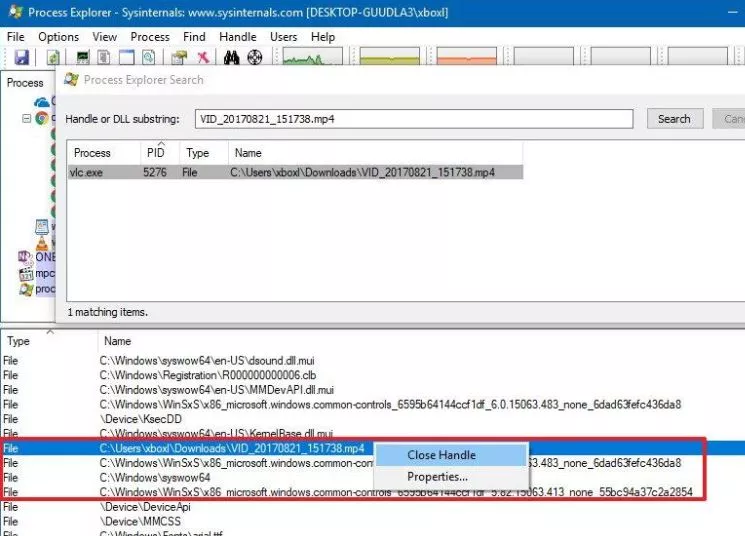Click the red X Kill Process icon
This screenshot has width=745, height=536.
203,57
